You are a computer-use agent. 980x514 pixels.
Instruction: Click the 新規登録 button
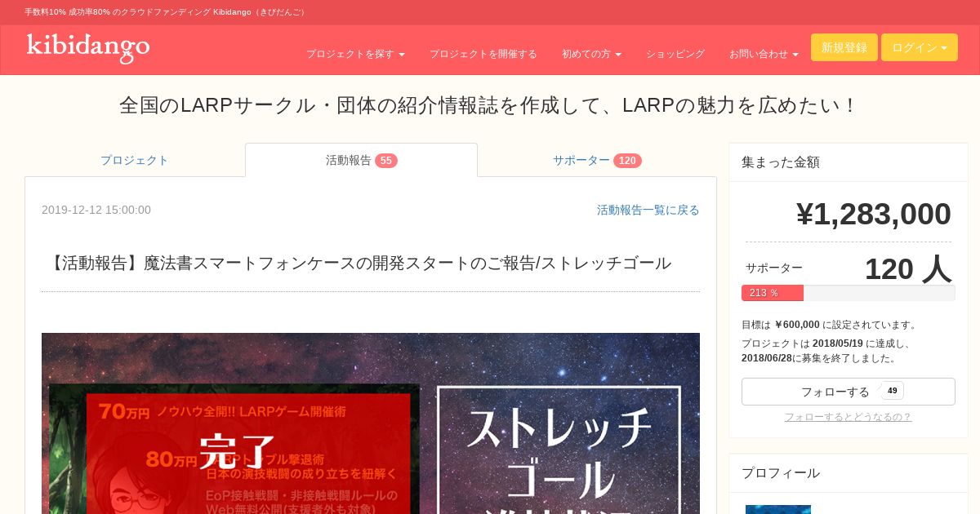click(844, 47)
